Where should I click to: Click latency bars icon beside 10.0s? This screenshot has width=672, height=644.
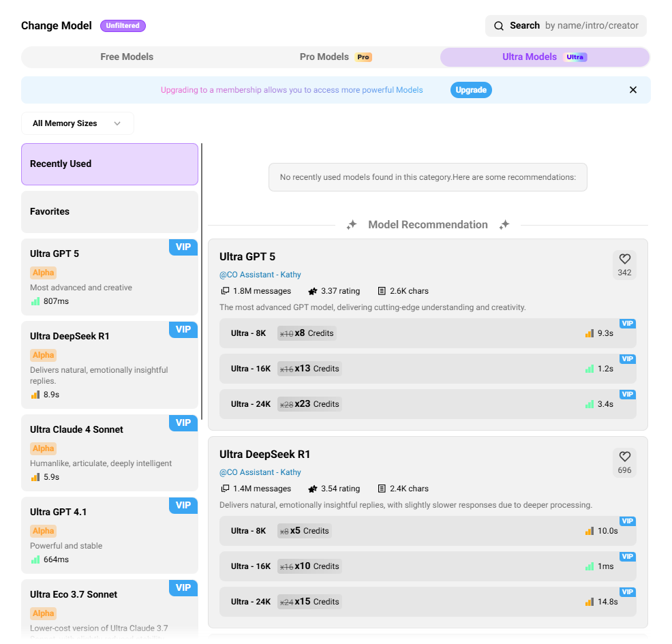pos(590,531)
